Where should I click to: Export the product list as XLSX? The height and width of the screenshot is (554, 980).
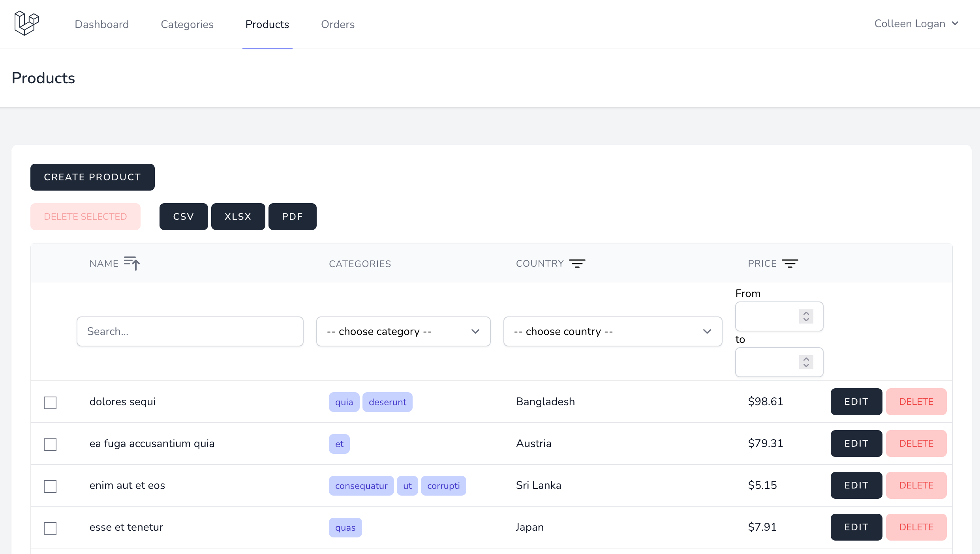click(x=238, y=217)
